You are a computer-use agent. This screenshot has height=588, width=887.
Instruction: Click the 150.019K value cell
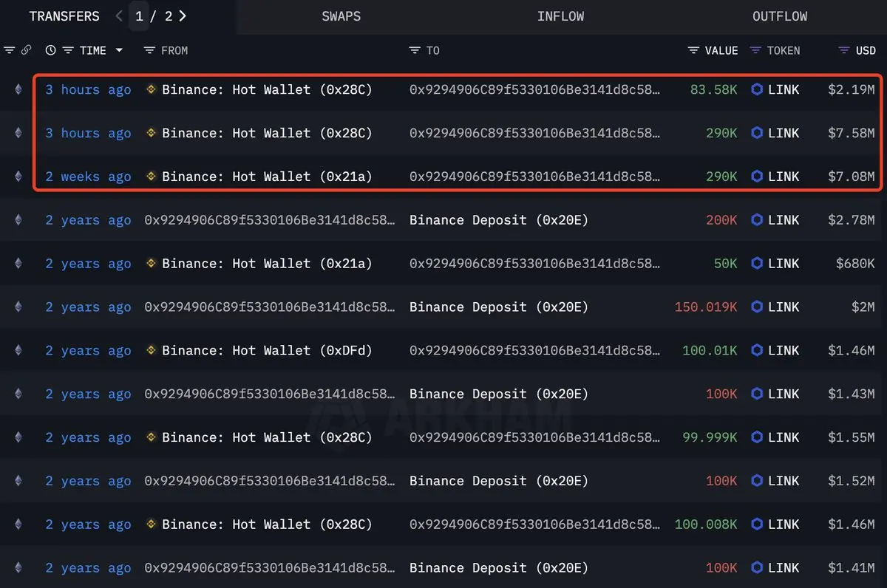click(706, 307)
